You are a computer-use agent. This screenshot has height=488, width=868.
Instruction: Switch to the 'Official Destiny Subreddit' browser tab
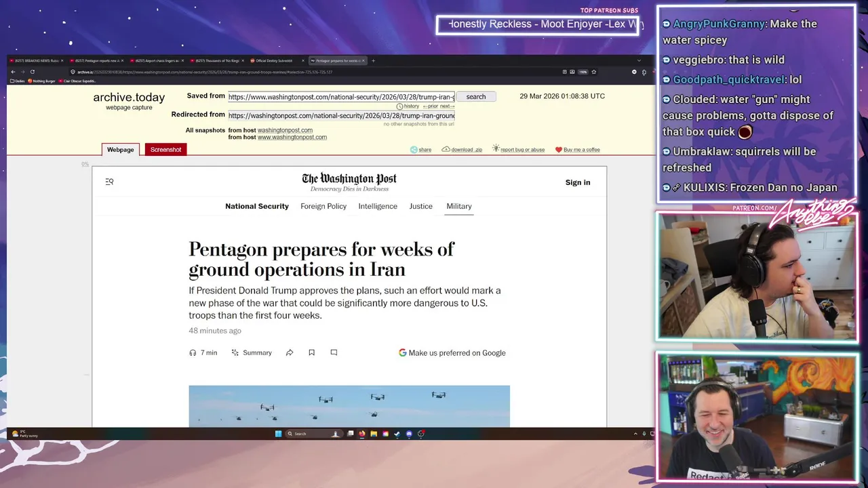coord(277,61)
